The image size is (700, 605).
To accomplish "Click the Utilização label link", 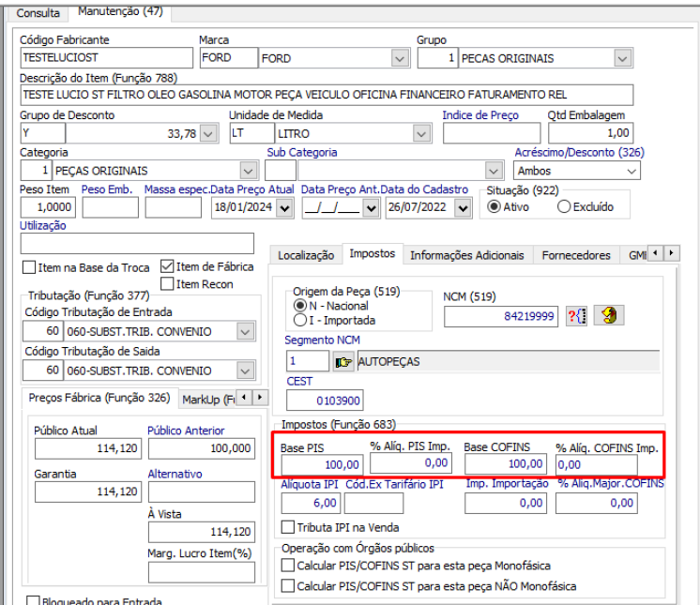I will coord(43,226).
